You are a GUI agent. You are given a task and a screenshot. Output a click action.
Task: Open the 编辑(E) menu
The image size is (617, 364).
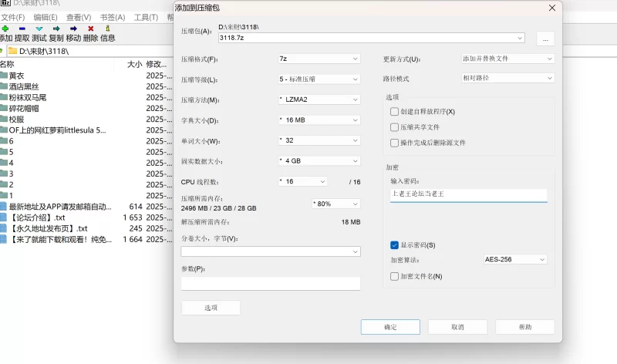click(x=46, y=17)
